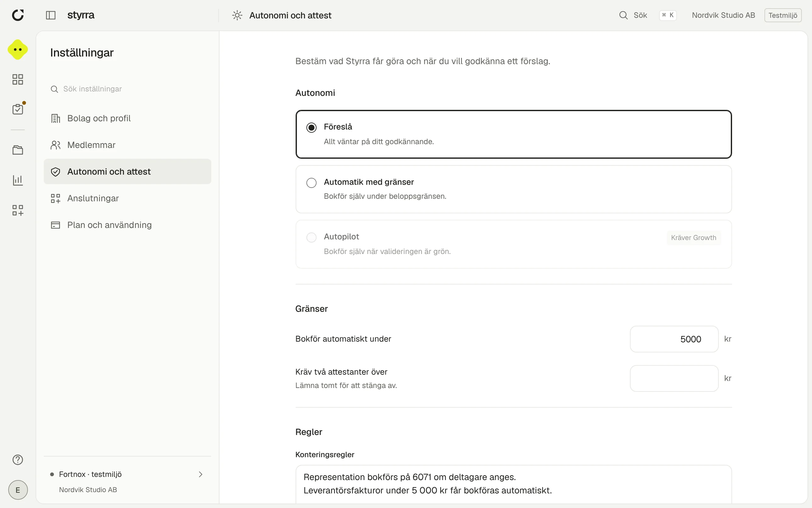Click the Gränser section heading
The width and height of the screenshot is (812, 508).
click(311, 309)
